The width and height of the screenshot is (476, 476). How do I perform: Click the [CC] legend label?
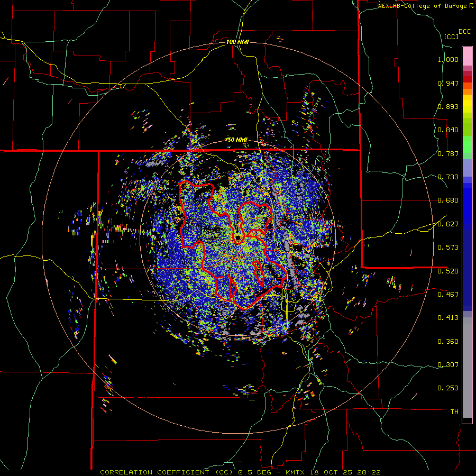coord(452,36)
